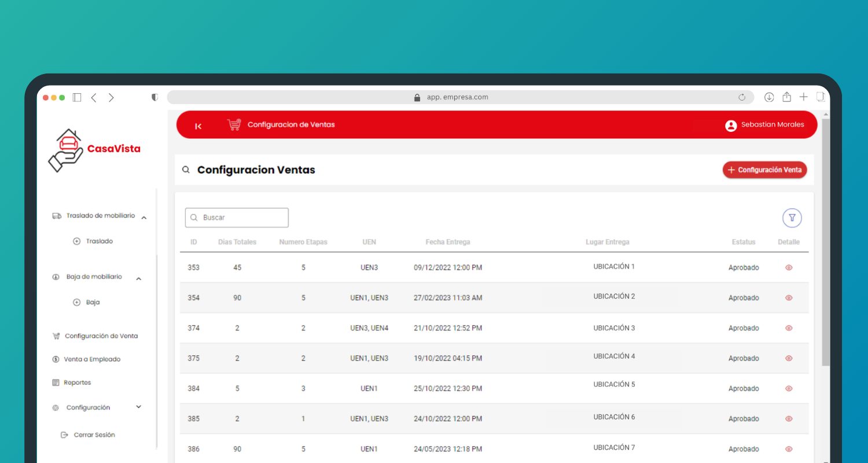
Task: Click the browser share icon
Action: [x=786, y=97]
